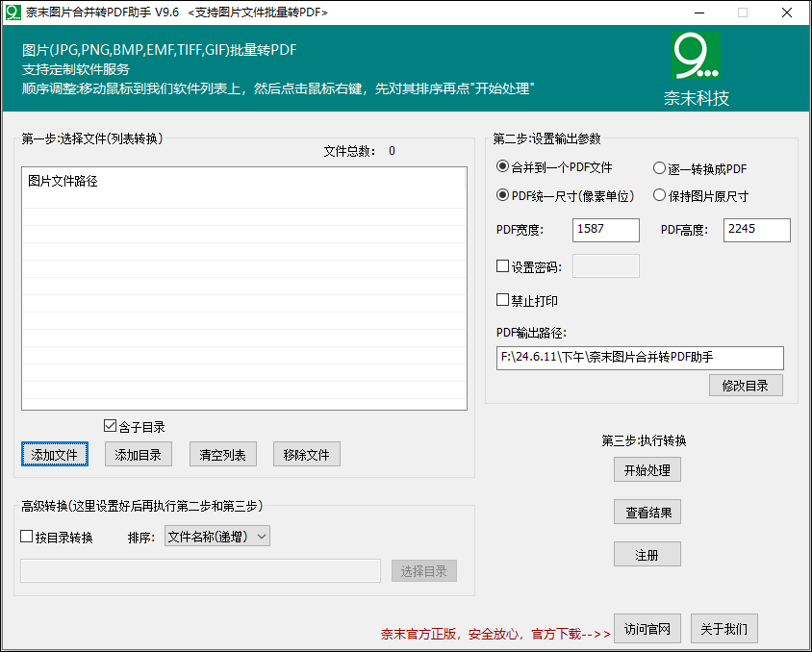The width and height of the screenshot is (812, 652).
Task: Enable 按目录转换 checkbox
Action: [x=27, y=537]
